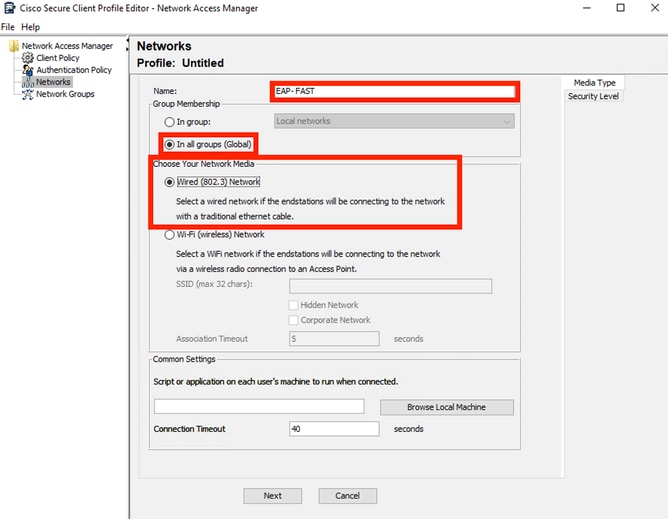
Task: Click the Connection Timeout field
Action: (334, 429)
